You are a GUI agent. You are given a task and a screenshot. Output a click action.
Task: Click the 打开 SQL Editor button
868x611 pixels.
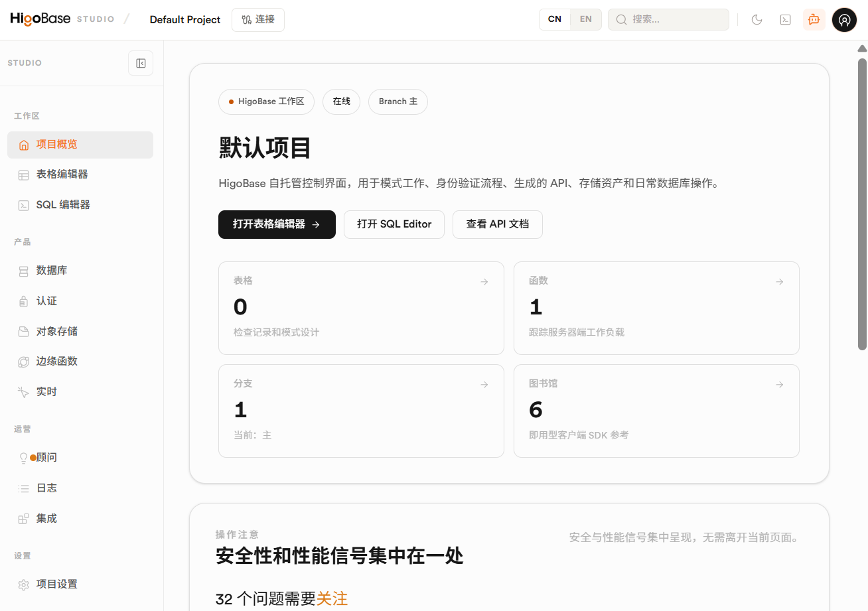pos(394,224)
